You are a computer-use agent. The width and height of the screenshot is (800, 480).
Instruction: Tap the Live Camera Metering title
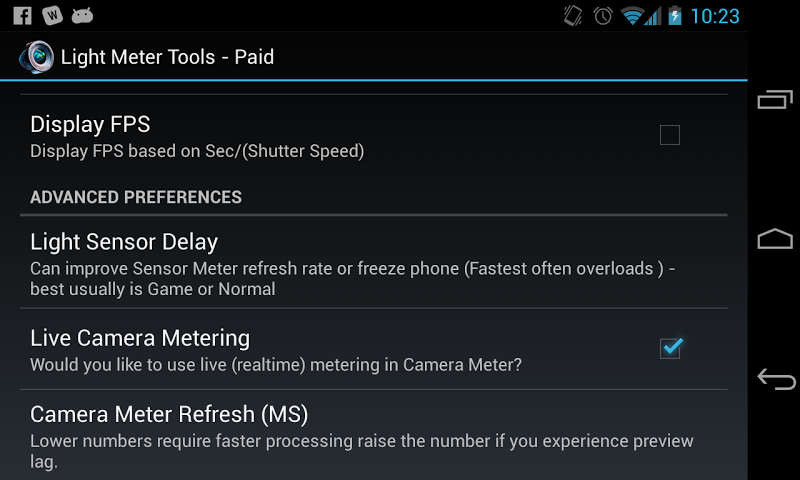point(140,338)
